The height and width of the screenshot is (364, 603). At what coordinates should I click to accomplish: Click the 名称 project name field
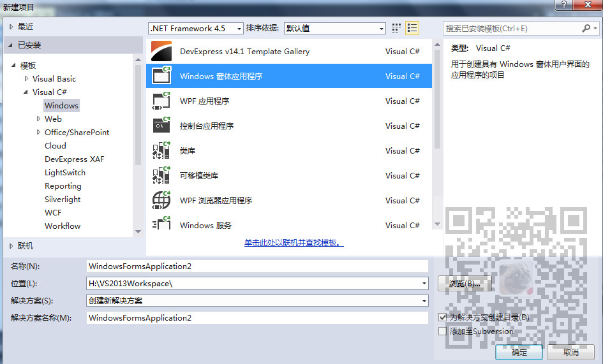coord(257,266)
